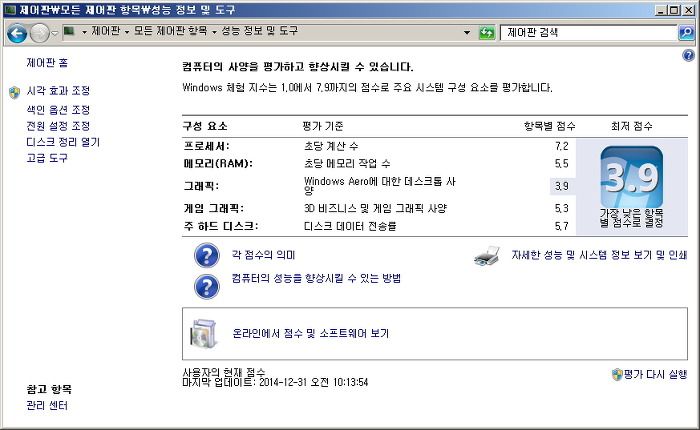The height and width of the screenshot is (430, 700).
Task: Click the question icon beside 성능을 향상시킬 수 있는 방법
Action: 207,286
